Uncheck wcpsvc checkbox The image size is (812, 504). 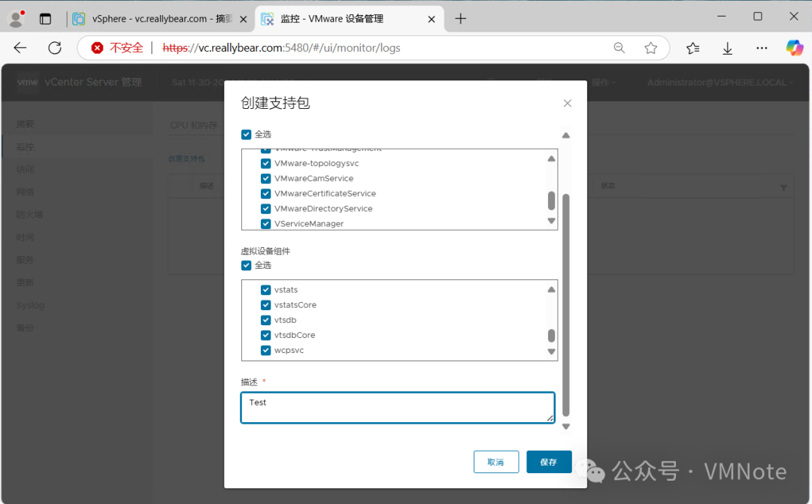(265, 350)
